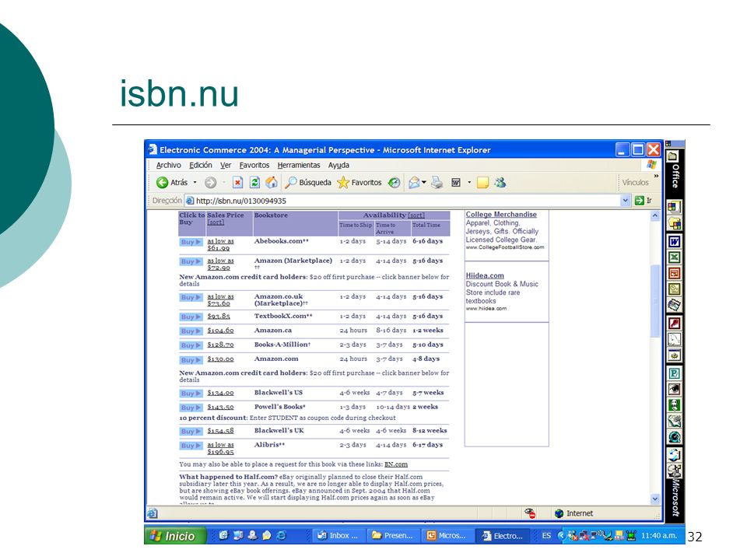The width and height of the screenshot is (747, 560).
Task: Expand the Edit button dropdown arrow
Action: (x=469, y=182)
